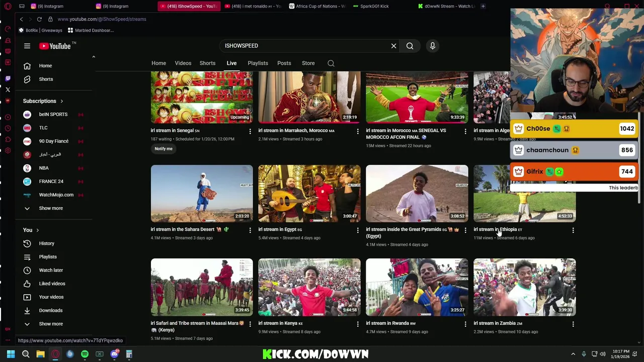This screenshot has height=362, width=644.
Task: Open more options for the Sahara Desert stream
Action: (x=250, y=230)
